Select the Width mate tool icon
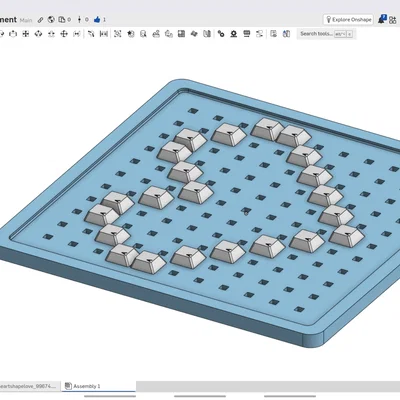Viewport: 400px width, 400px height. 104,34
